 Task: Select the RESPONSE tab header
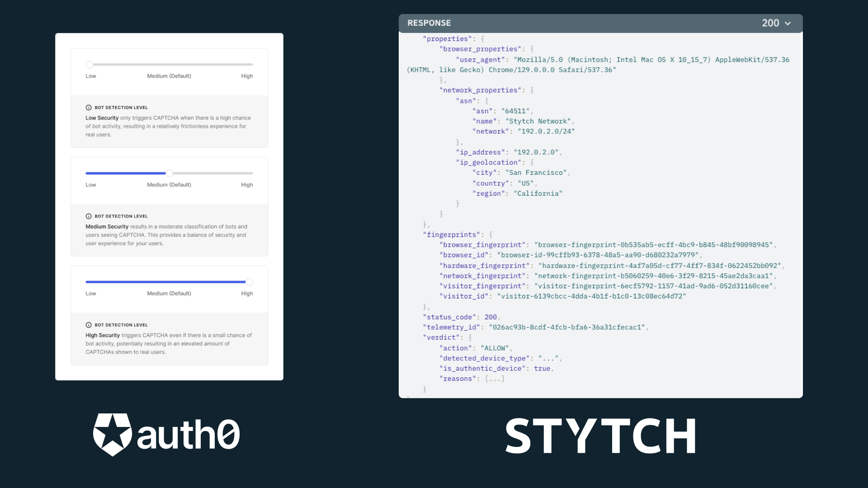(x=429, y=23)
